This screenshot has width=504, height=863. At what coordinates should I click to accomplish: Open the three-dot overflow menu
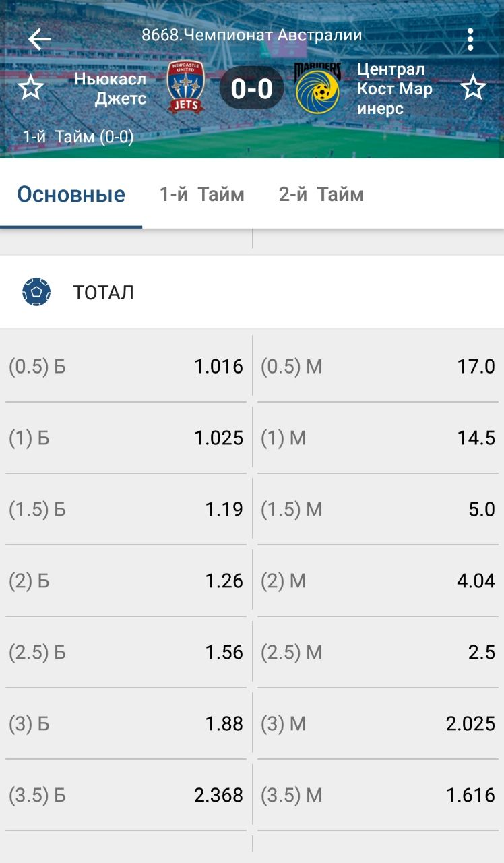pos(470,40)
